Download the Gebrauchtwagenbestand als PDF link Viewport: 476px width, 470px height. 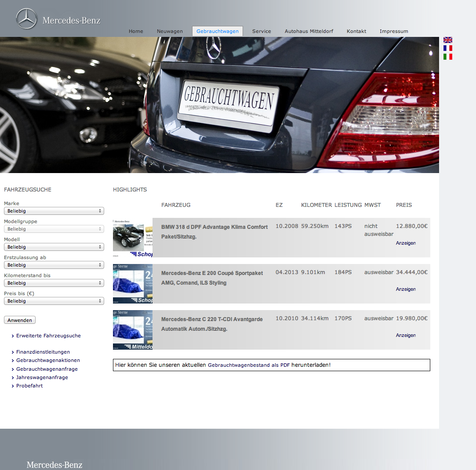pos(249,365)
